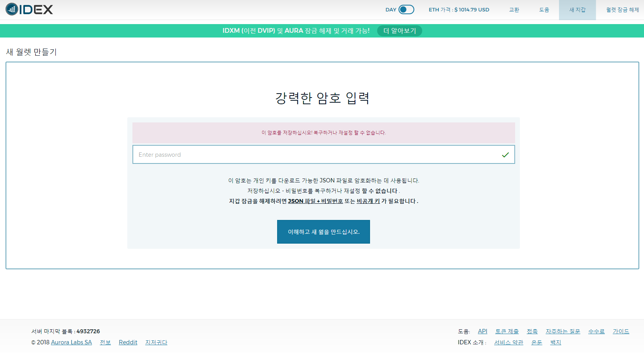Image resolution: width=644 pixels, height=353 pixels.
Task: Open 월렛 잠금 해제 menu item
Action: [622, 10]
